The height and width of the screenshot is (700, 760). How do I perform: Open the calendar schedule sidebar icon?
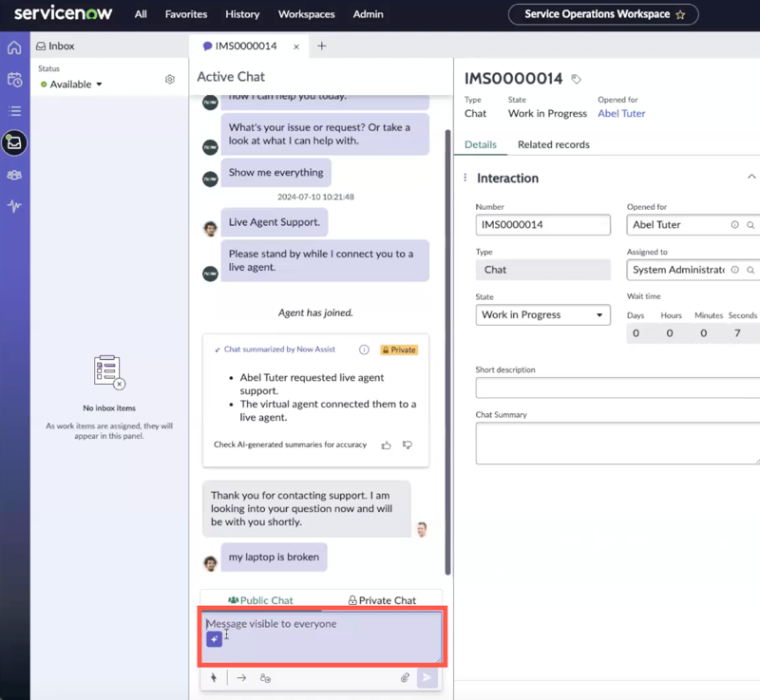coord(14,80)
